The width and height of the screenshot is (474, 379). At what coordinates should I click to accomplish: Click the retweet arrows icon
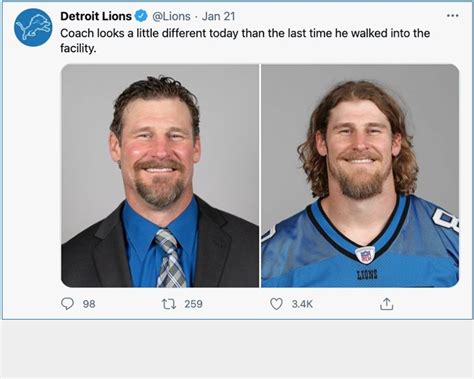point(169,304)
